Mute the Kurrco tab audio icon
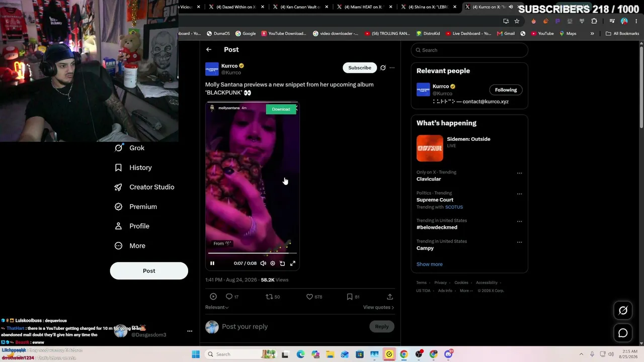The image size is (644, 362). (511, 7)
